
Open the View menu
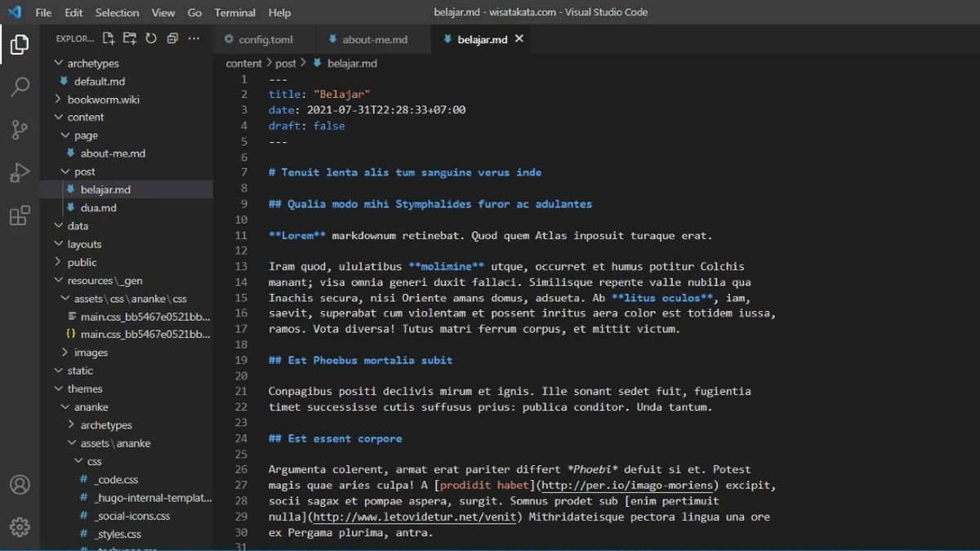(x=163, y=12)
